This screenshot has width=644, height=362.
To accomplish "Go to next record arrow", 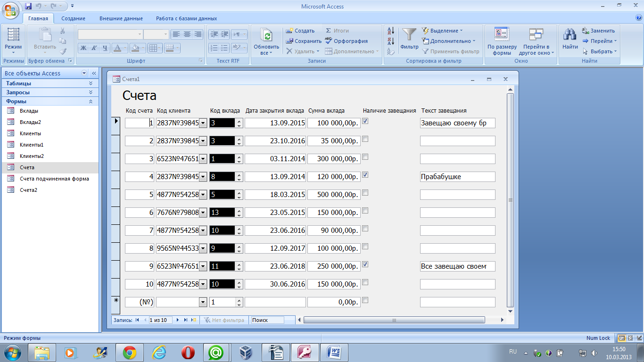I will [x=178, y=320].
